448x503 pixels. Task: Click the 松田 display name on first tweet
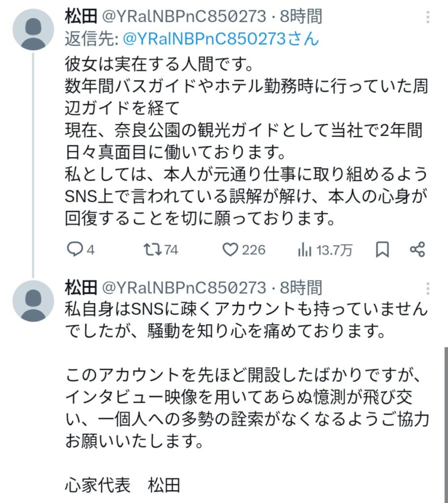[x=80, y=17]
